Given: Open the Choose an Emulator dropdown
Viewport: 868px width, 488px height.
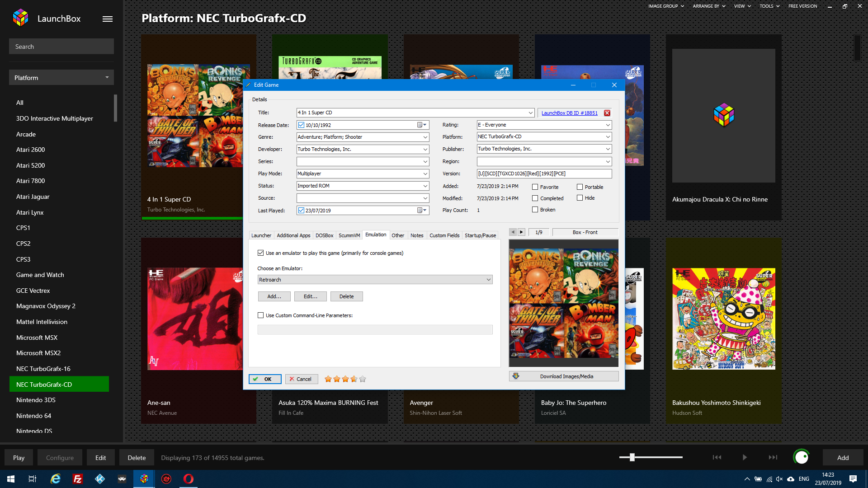Looking at the screenshot, I should [375, 280].
